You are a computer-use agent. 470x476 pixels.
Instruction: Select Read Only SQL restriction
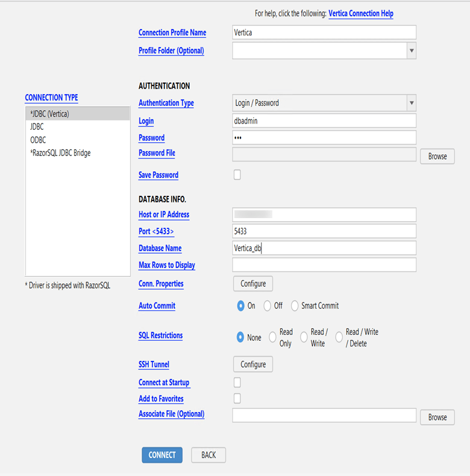[x=273, y=337]
